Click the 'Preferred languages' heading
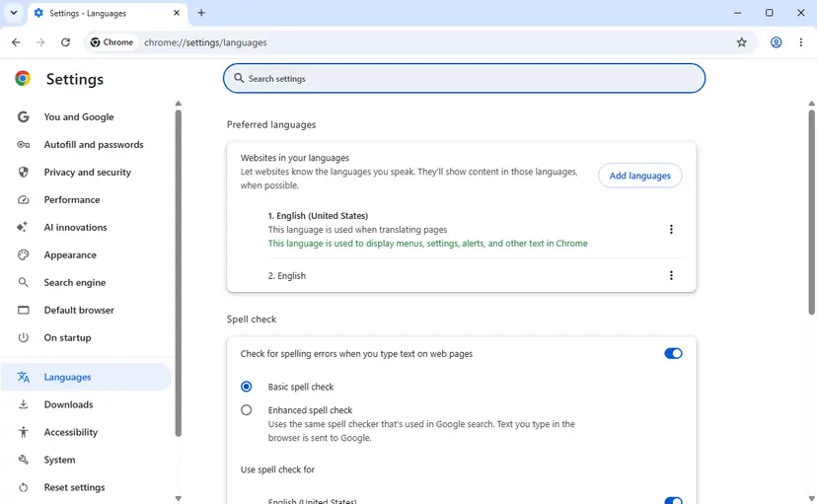Screen dimensions: 817x504 [x=271, y=124]
